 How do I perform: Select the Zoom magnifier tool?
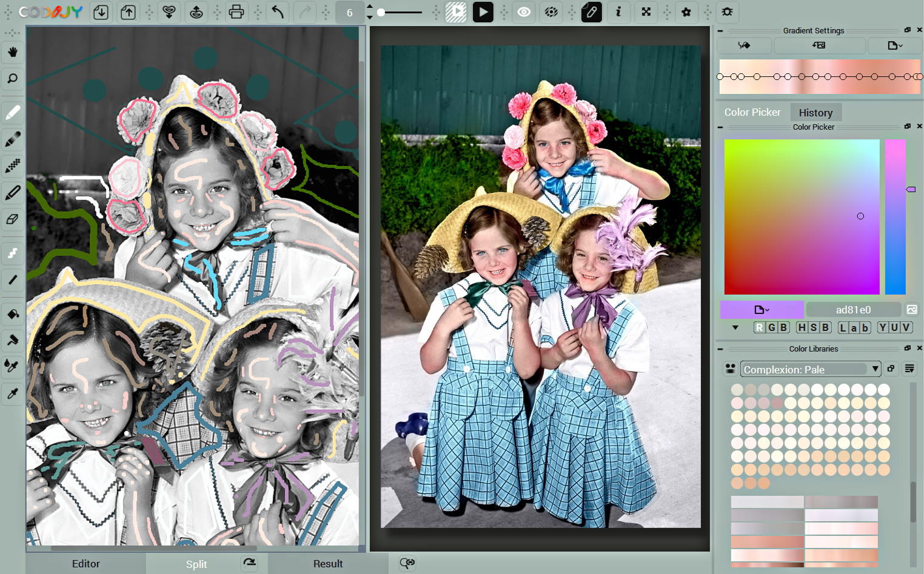coord(12,79)
